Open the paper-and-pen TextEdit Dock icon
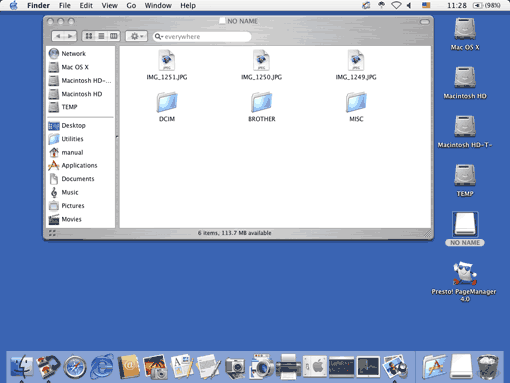 208,367
